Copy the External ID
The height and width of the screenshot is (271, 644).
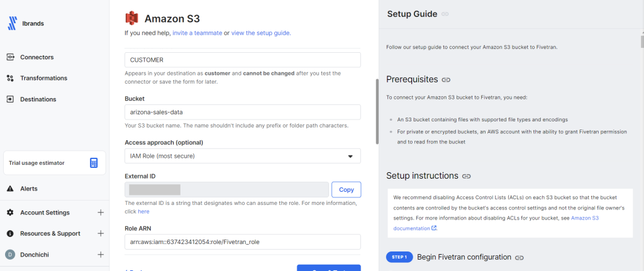pyautogui.click(x=346, y=189)
